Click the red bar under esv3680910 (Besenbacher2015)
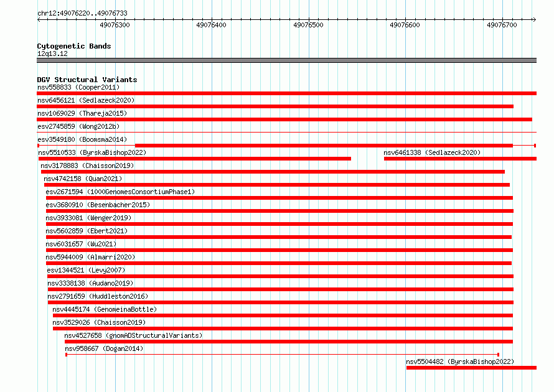Screen dimensions: 554x392 [x=279, y=211]
